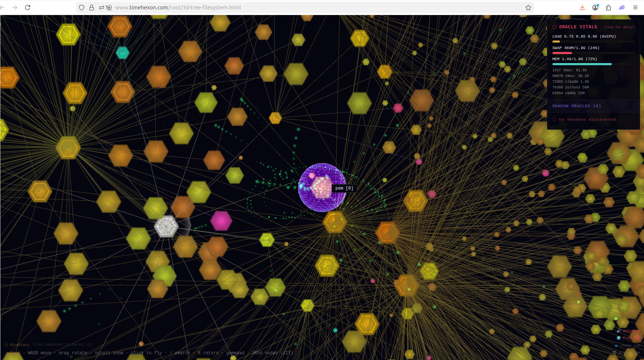This screenshot has width=644, height=360.
Task: Click the large magenta hexagon node
Action: click(221, 221)
